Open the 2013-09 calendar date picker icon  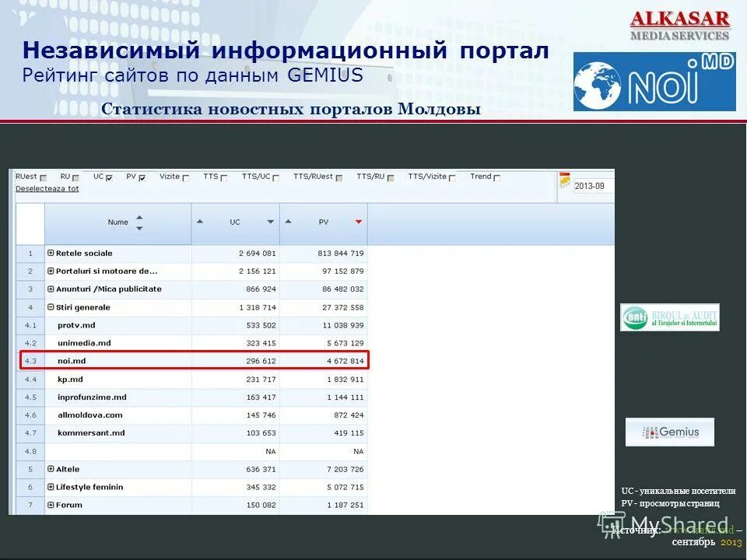click(563, 180)
